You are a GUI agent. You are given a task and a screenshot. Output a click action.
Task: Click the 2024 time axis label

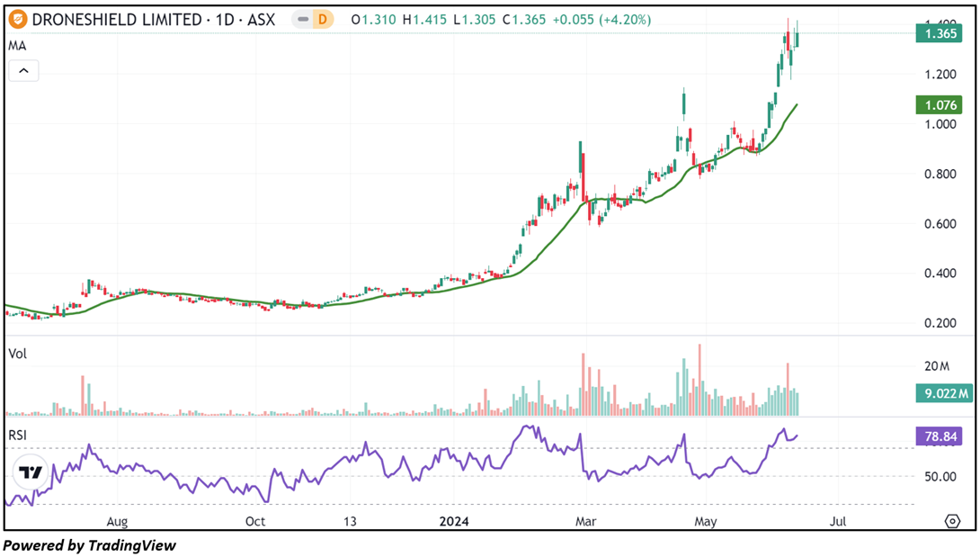[x=454, y=521]
